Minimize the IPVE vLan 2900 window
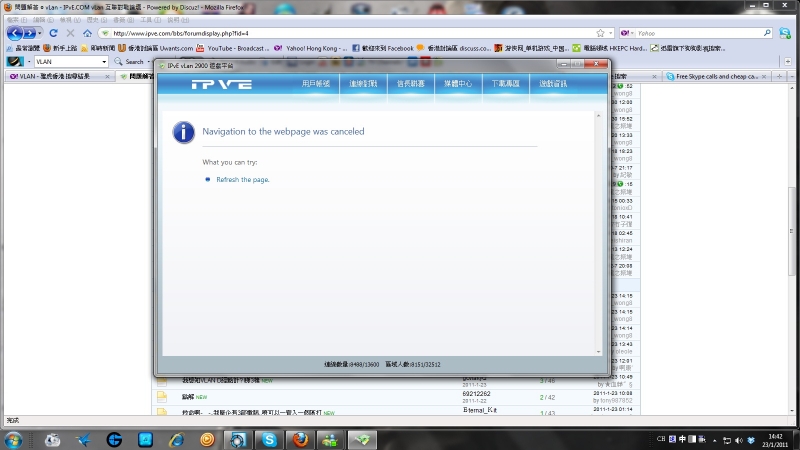 click(564, 64)
